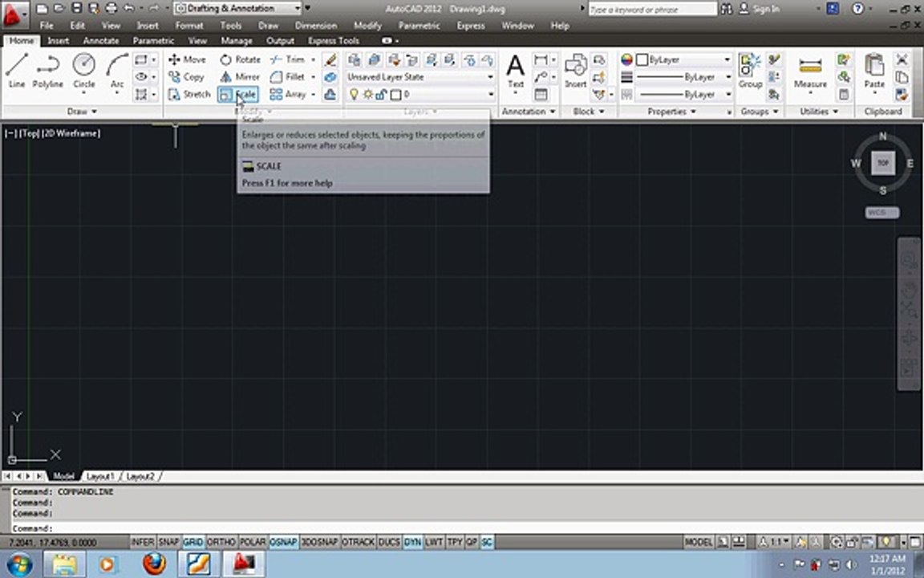
Task: Click the Text annotation tool
Action: (516, 71)
